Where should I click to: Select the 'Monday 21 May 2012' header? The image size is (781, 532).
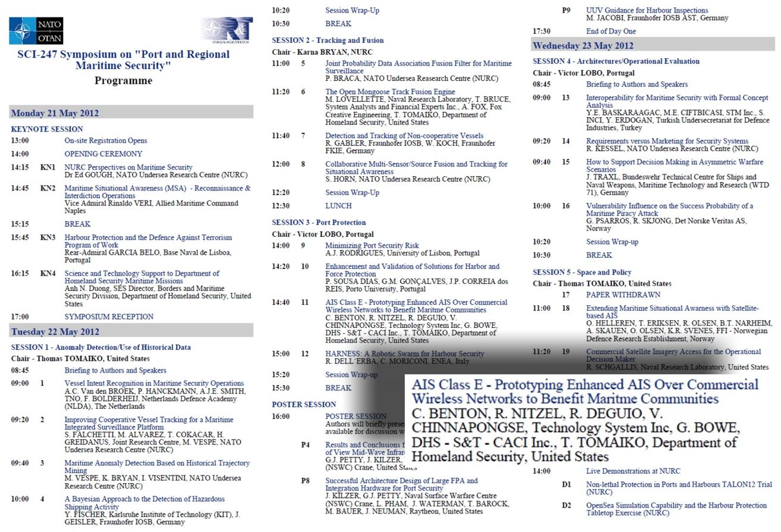131,113
